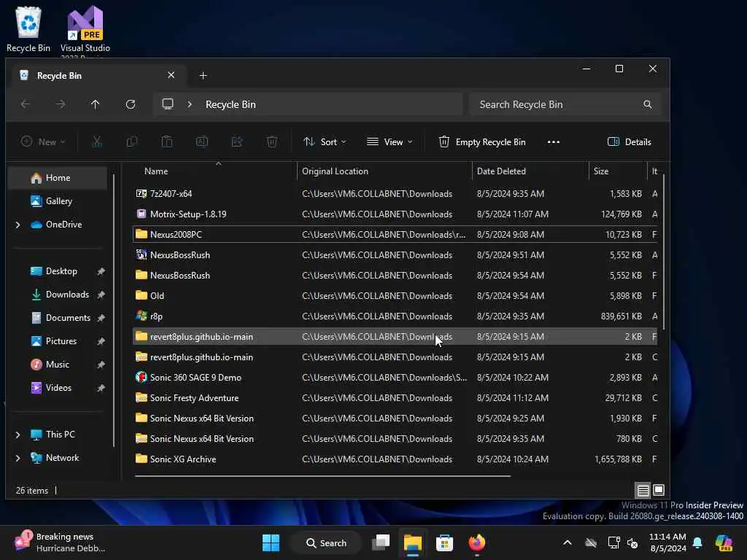
Task: Click into Search Recycle Bin field
Action: coord(565,104)
